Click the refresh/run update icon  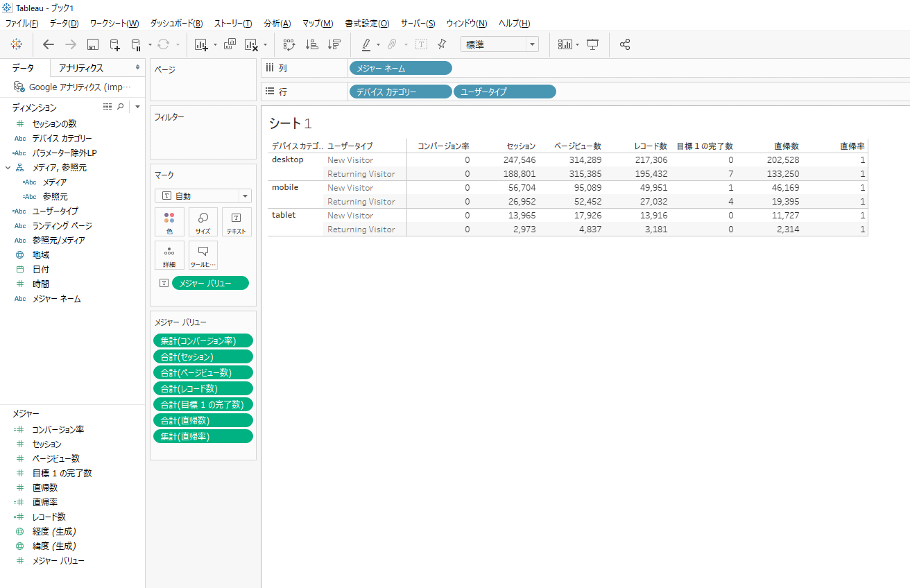pyautogui.click(x=164, y=44)
